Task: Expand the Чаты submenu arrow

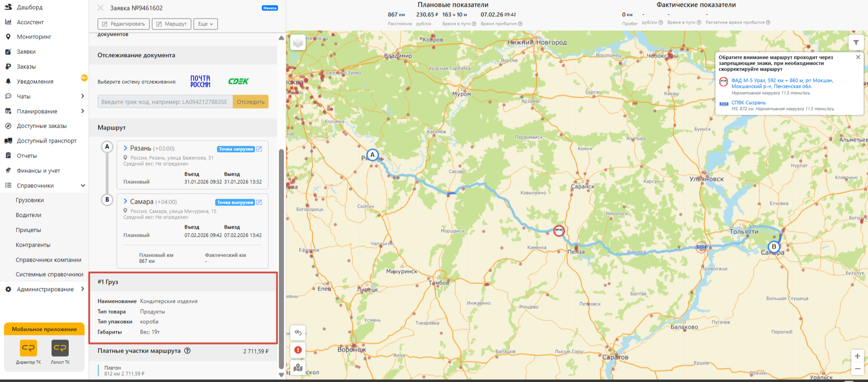Action: 82,96
